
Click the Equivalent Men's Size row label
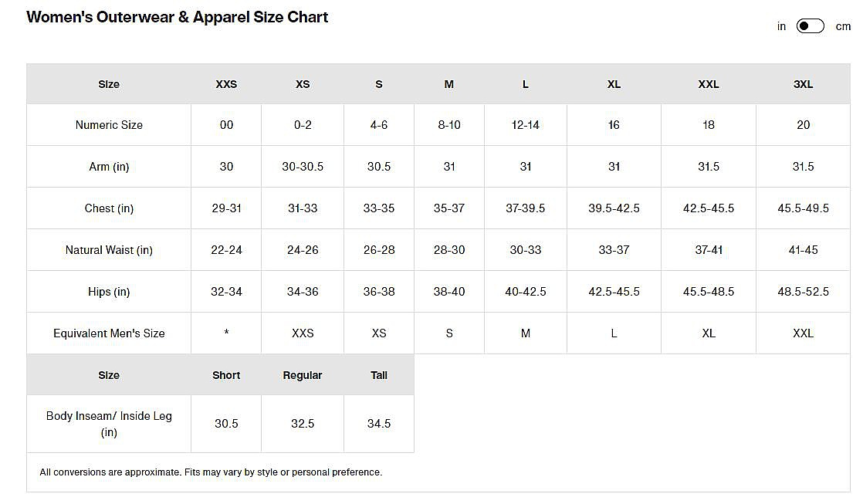click(x=109, y=333)
